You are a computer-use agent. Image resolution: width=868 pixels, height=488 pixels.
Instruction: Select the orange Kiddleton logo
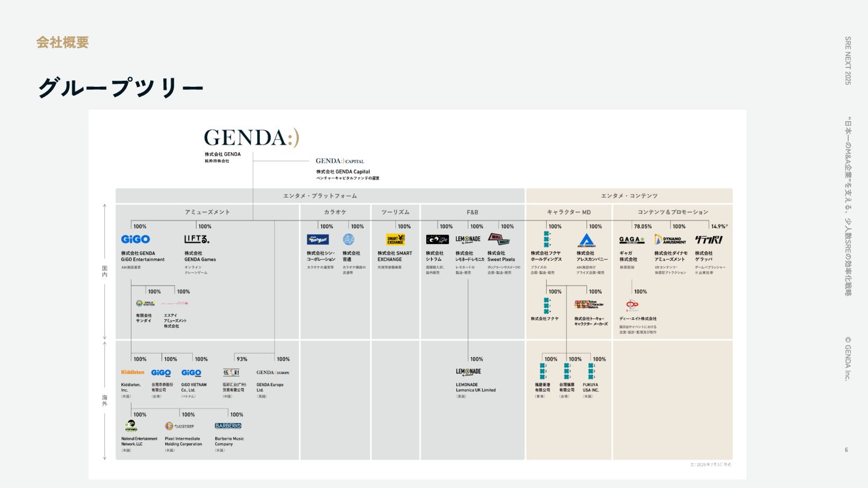pos(133,372)
